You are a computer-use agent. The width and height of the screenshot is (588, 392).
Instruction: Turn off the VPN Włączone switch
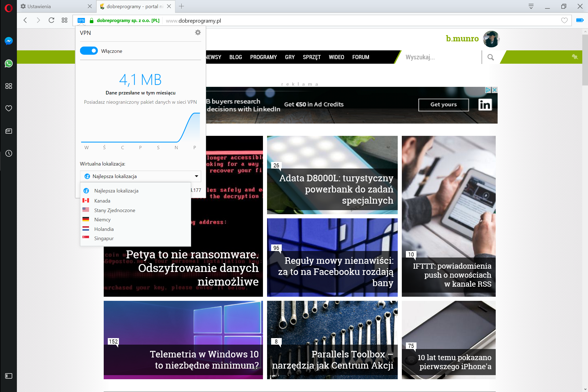(x=89, y=51)
